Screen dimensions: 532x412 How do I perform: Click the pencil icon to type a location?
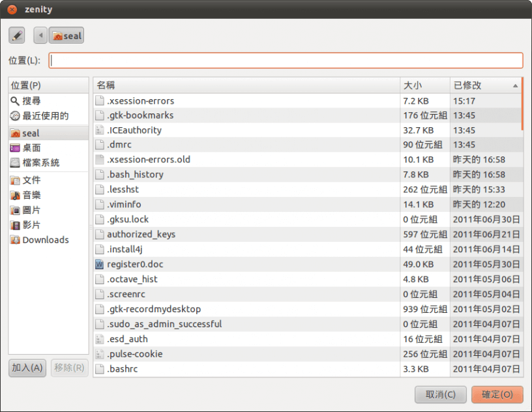(16, 35)
